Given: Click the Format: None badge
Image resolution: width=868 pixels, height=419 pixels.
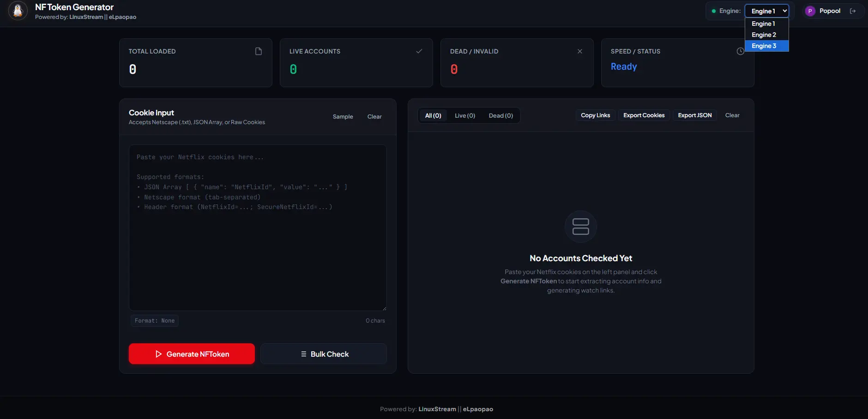Looking at the screenshot, I should [155, 321].
